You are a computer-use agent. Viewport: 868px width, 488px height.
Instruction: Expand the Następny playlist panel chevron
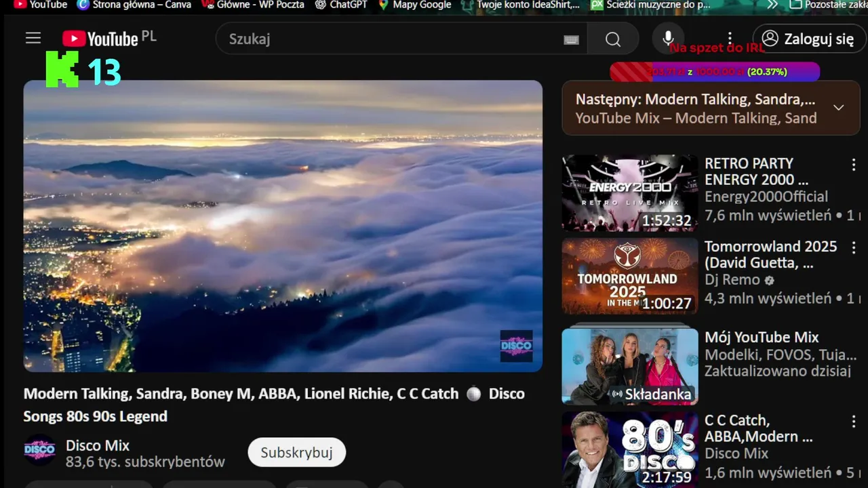tap(838, 108)
